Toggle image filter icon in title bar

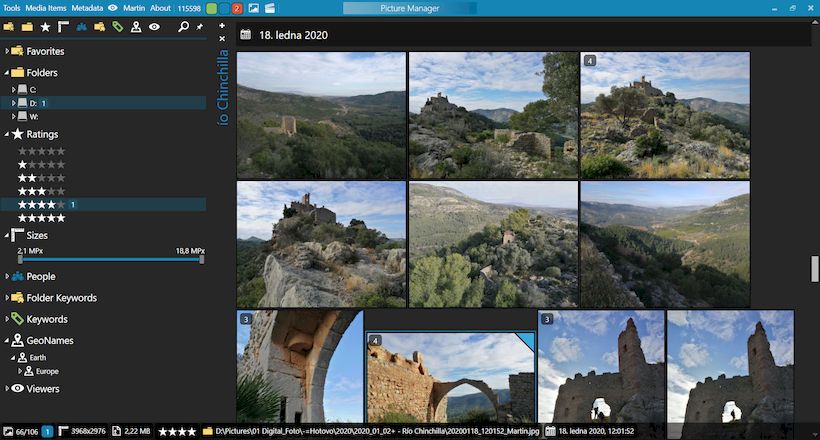click(254, 8)
